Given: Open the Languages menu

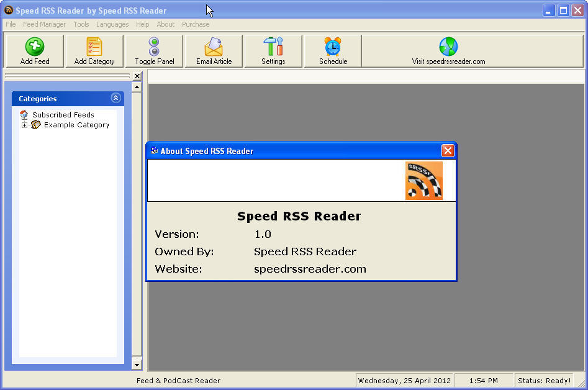Looking at the screenshot, I should [112, 24].
